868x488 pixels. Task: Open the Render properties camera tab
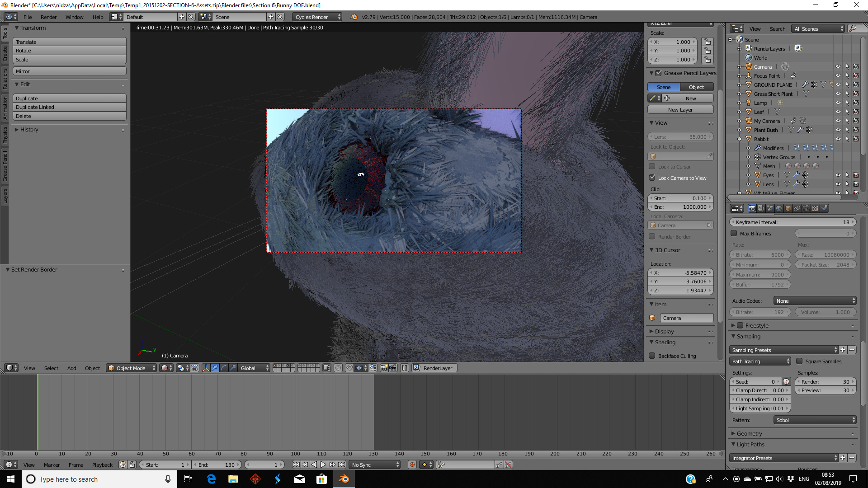tap(752, 208)
